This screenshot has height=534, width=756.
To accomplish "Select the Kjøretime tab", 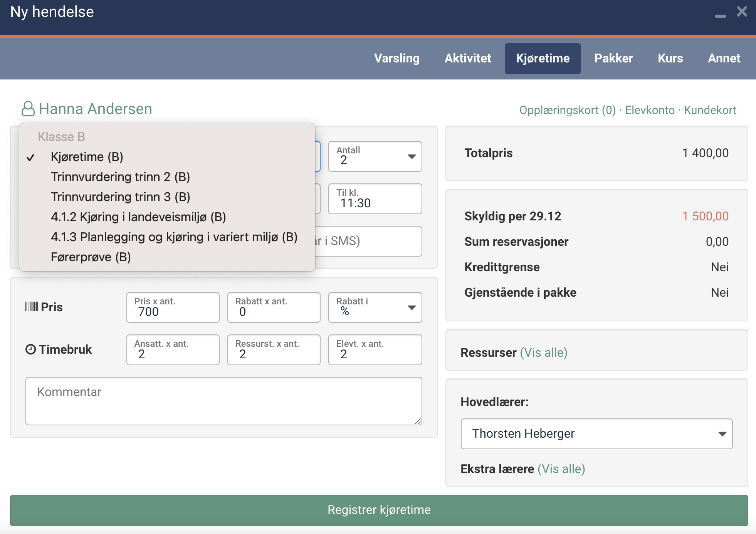I will click(543, 58).
